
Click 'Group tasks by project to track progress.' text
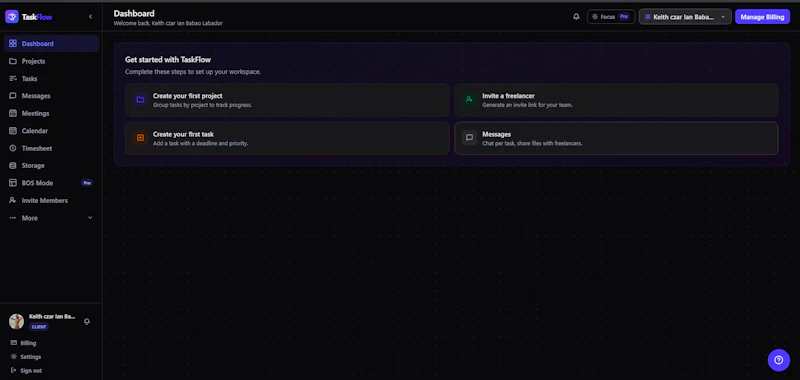click(203, 105)
